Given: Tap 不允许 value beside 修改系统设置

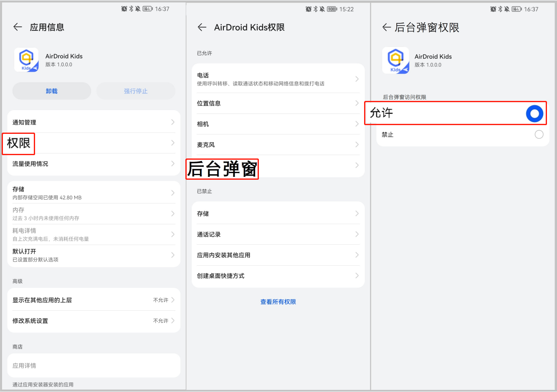Looking at the screenshot, I should pos(161,321).
